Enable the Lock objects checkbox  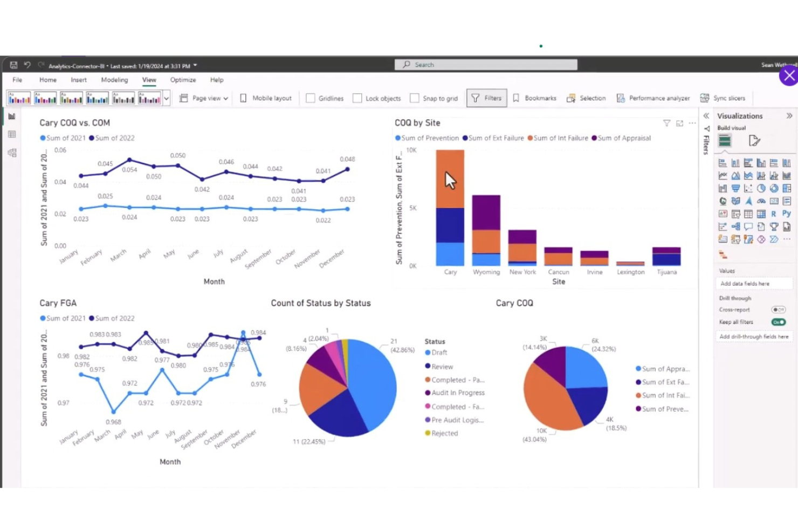357,98
